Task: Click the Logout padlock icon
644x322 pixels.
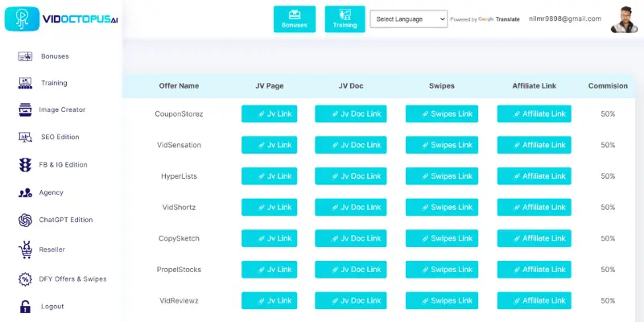Action: [25, 307]
